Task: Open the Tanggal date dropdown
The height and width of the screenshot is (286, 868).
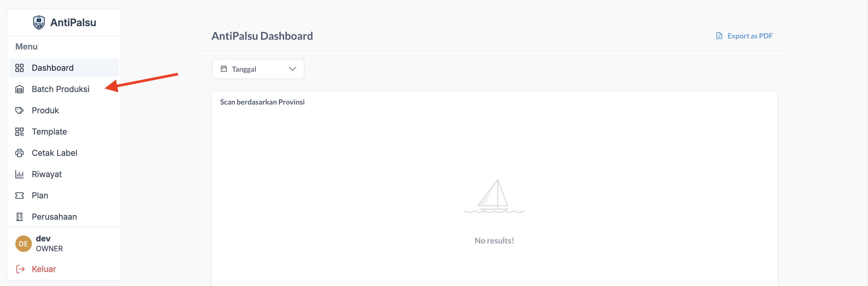Action: point(258,69)
